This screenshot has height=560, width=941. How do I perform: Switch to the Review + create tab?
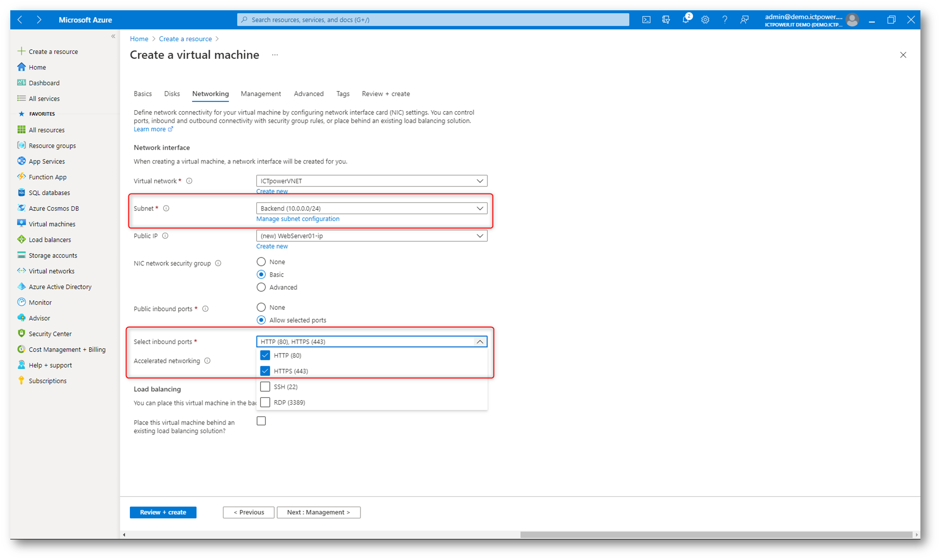point(386,93)
